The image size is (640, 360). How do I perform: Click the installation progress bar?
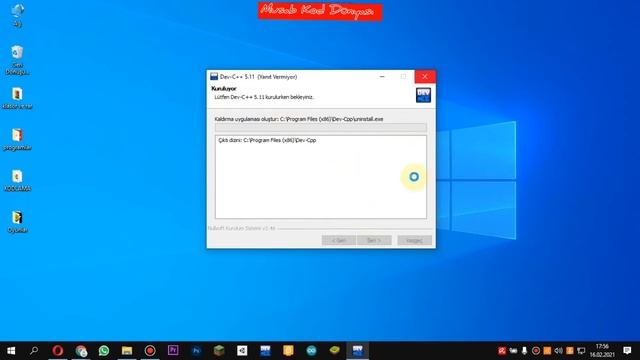(x=321, y=128)
